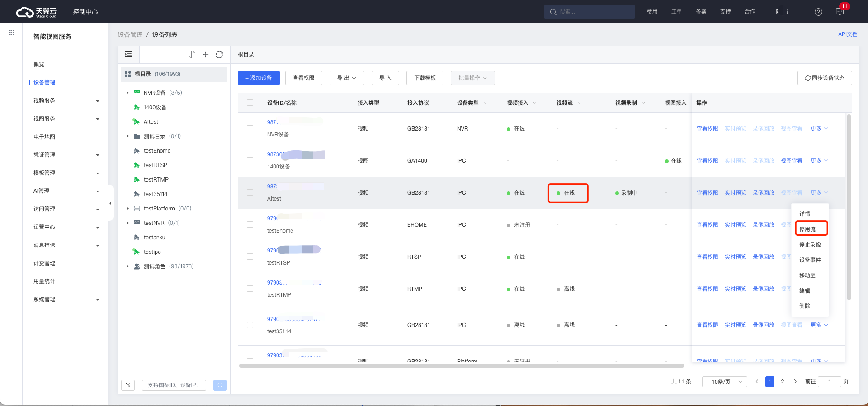
Task: Collapse the directory tree list icon
Action: click(x=128, y=55)
